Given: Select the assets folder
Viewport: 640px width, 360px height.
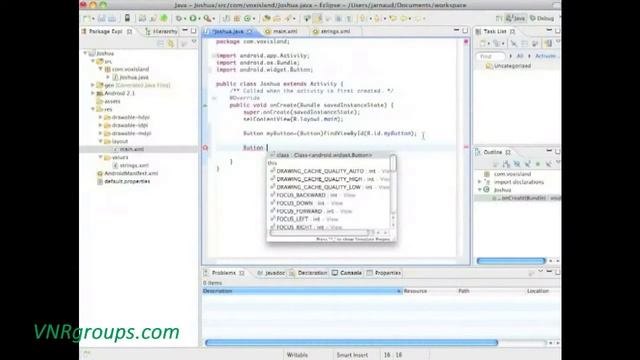Looking at the screenshot, I should tap(108, 101).
